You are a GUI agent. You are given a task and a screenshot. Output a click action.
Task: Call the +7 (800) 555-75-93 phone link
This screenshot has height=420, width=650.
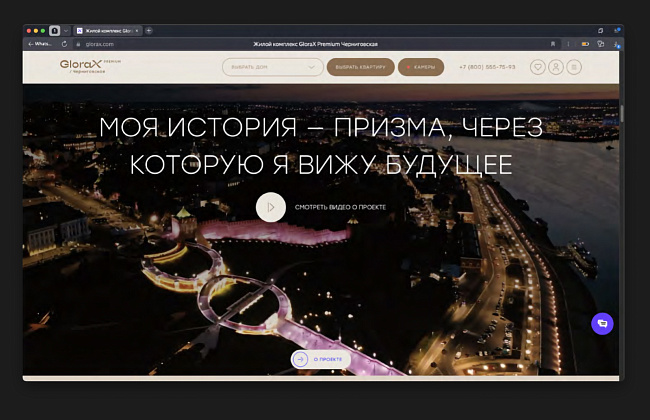pyautogui.click(x=487, y=67)
